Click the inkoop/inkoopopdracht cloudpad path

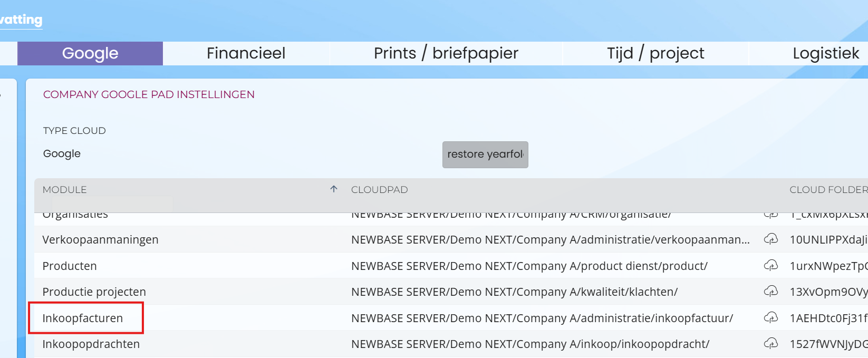tap(530, 344)
